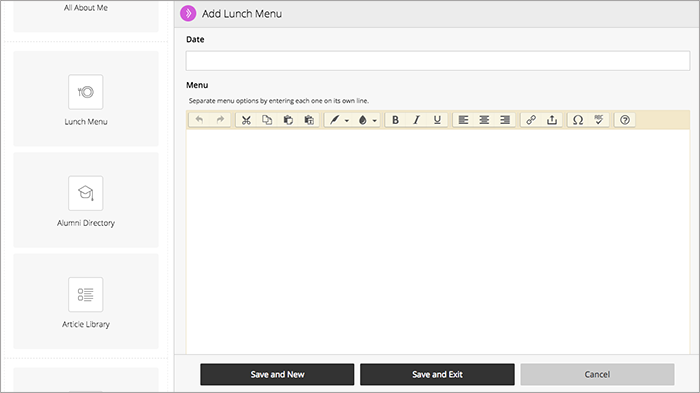The height and width of the screenshot is (393, 700).
Task: Click the Undo arrow in editor toolbar
Action: point(199,120)
